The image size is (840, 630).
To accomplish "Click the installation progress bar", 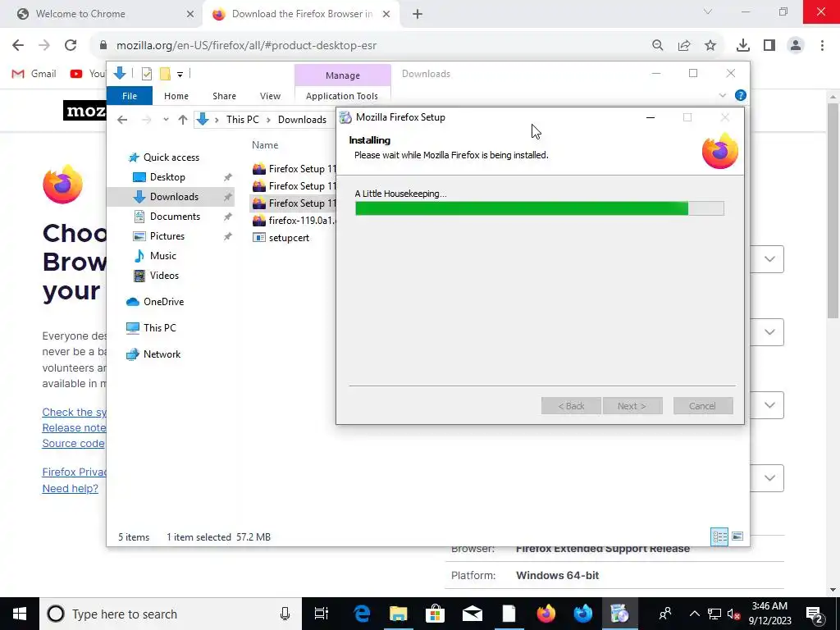I will tap(540, 208).
